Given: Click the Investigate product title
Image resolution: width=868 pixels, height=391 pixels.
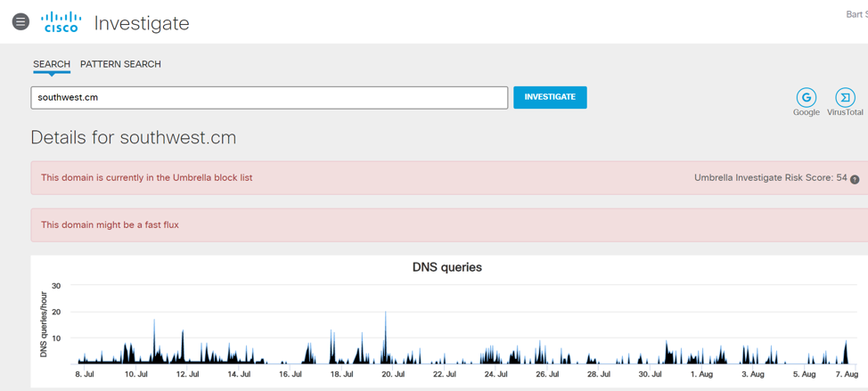Looking at the screenshot, I should [142, 23].
